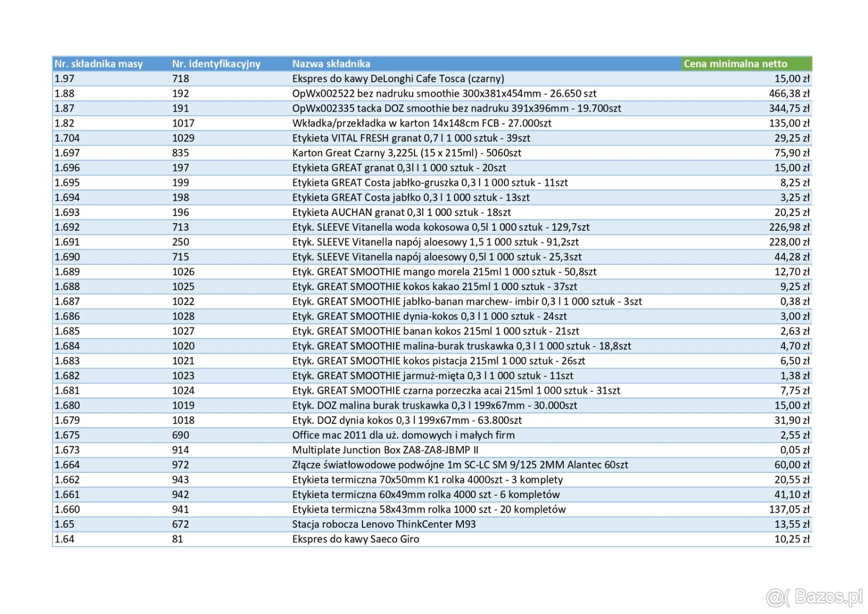Click mass component number 1.97
Viewport: 868px width, 614px height.
point(64,79)
